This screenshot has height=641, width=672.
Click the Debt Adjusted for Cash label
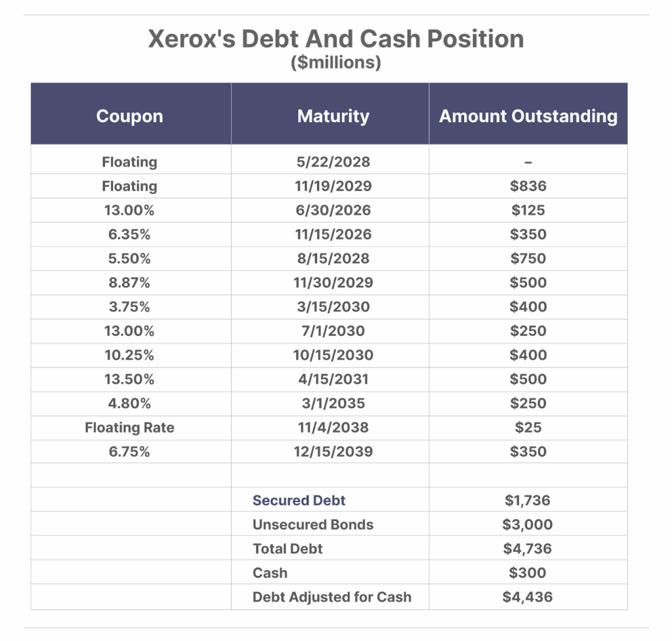pos(332,597)
